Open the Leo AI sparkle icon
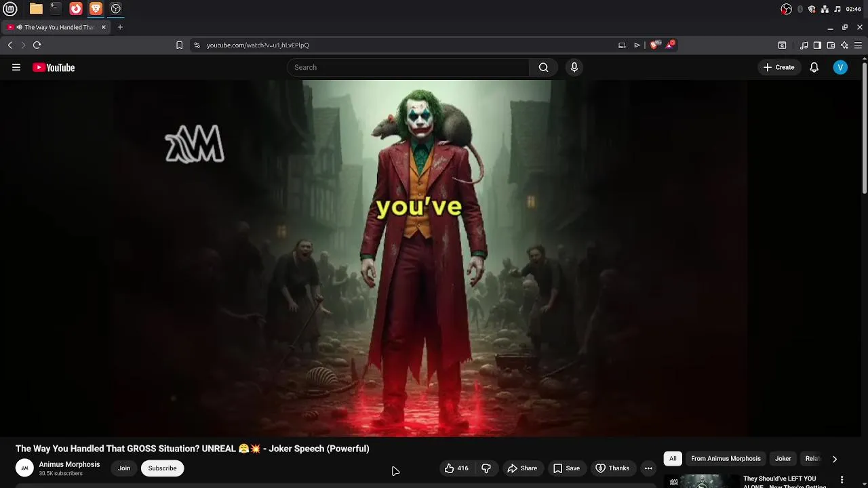The image size is (868, 488). point(844,45)
